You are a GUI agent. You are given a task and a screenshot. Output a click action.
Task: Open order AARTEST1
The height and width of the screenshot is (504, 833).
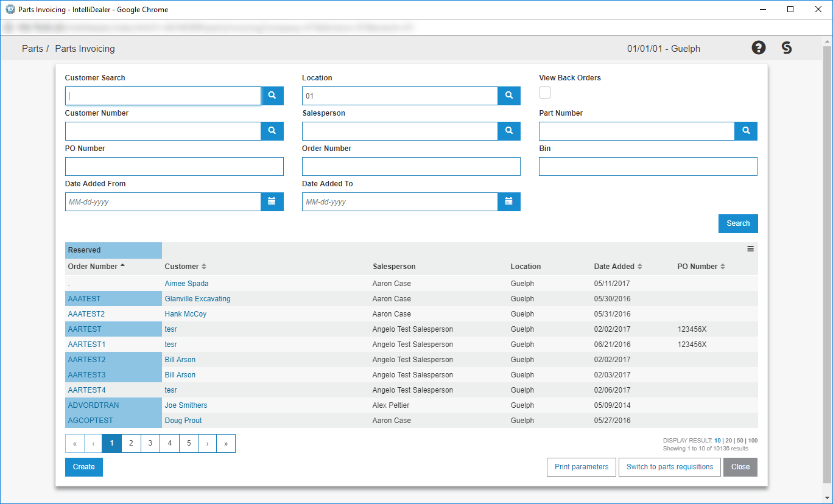click(86, 345)
